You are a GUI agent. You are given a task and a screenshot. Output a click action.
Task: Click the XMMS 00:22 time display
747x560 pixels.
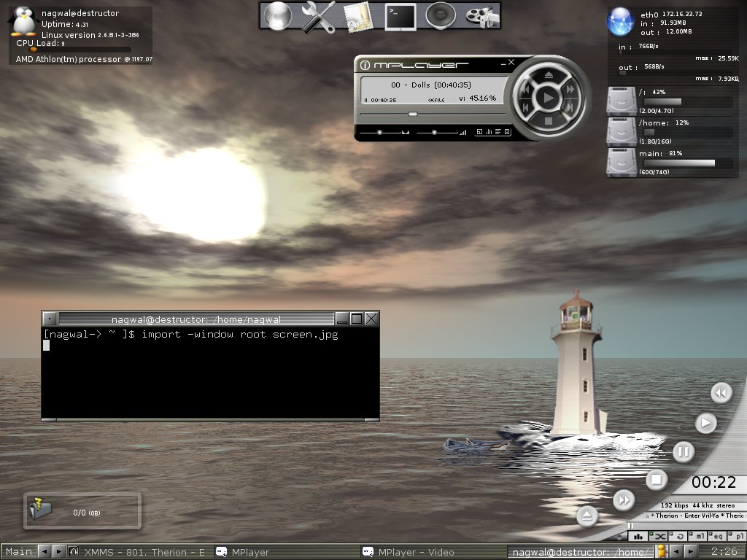(713, 483)
